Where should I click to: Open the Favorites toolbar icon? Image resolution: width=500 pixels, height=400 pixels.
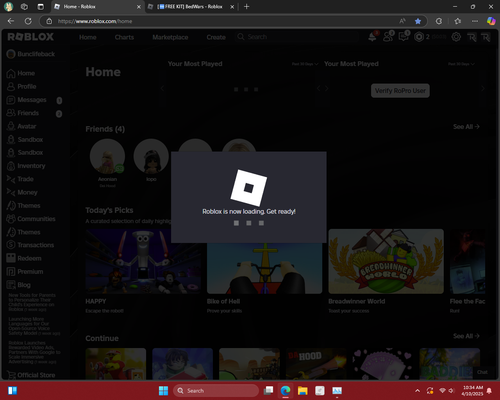[x=458, y=21]
